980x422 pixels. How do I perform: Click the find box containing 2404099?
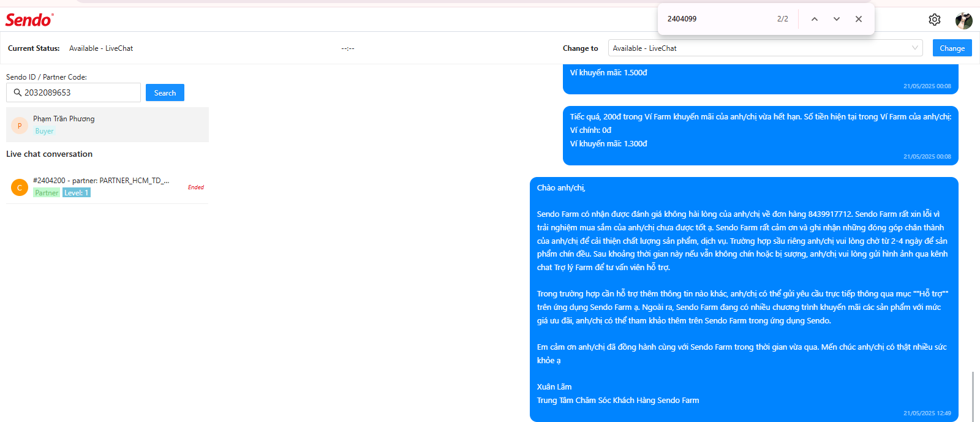717,19
